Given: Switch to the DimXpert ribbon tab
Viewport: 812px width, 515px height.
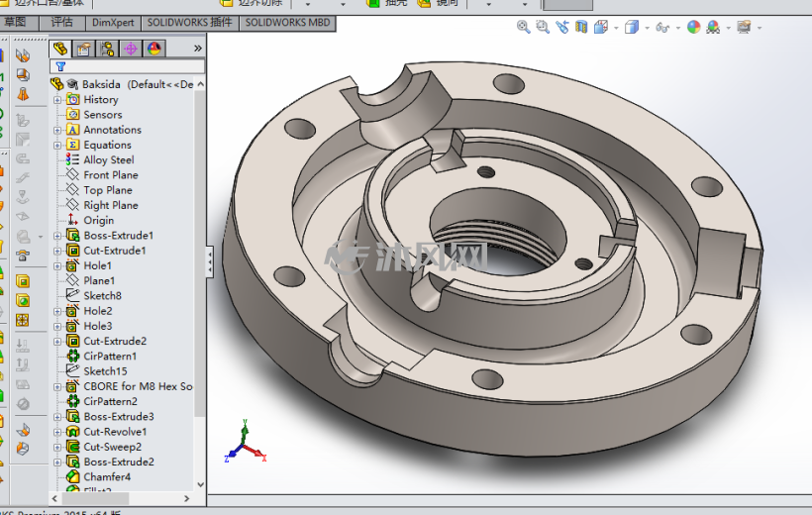Looking at the screenshot, I should pyautogui.click(x=113, y=23).
